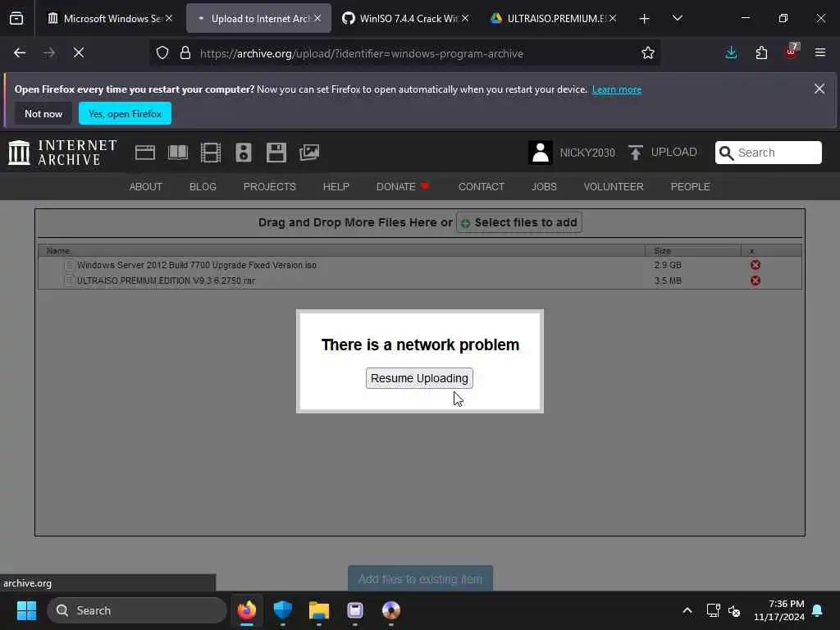
Task: Remove ULTRAISO PREMIUM EDITION rar file
Action: [x=756, y=281]
